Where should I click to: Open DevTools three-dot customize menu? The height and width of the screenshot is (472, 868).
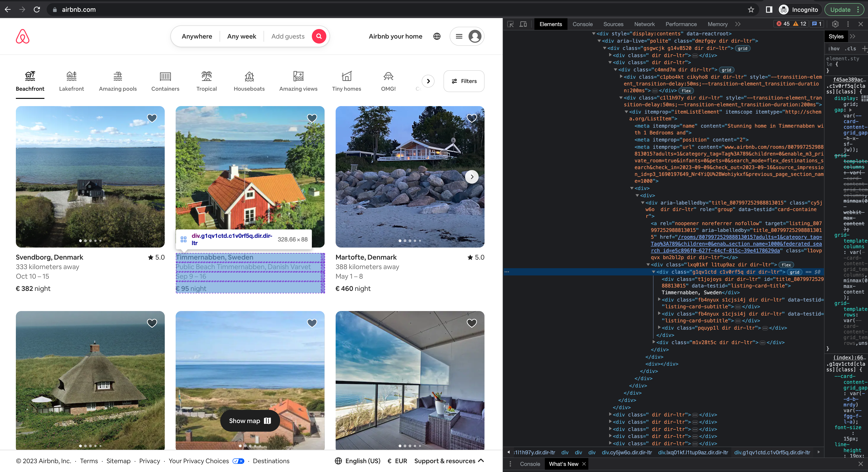(848, 24)
